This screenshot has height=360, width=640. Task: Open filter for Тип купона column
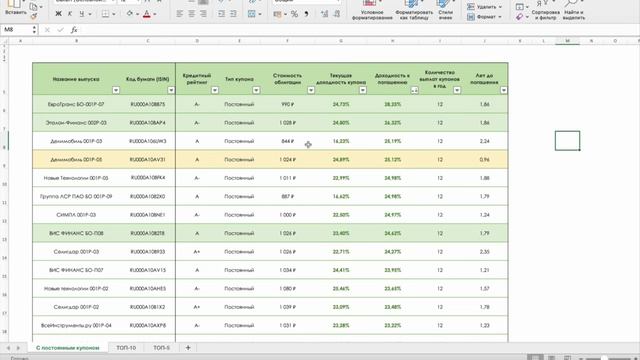click(x=256, y=90)
